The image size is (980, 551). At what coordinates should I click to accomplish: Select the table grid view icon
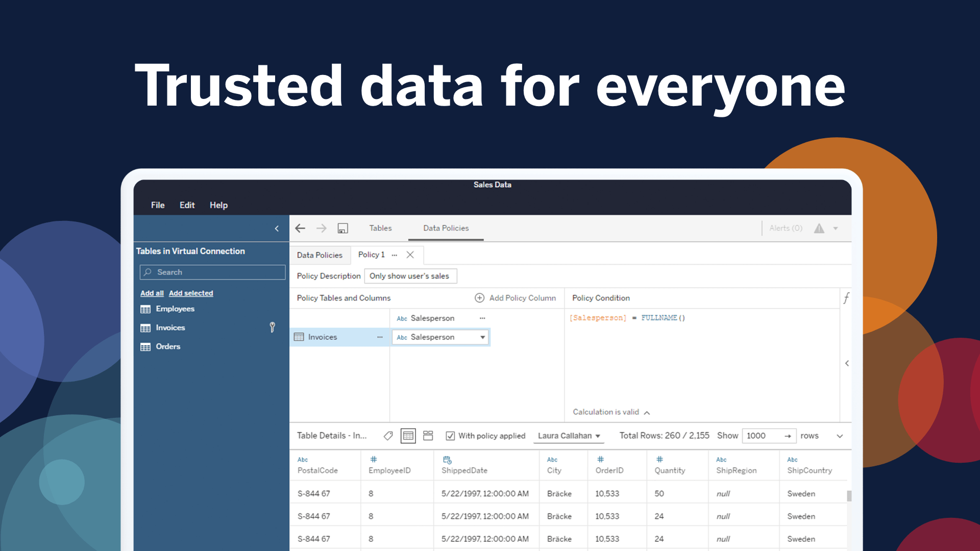408,436
